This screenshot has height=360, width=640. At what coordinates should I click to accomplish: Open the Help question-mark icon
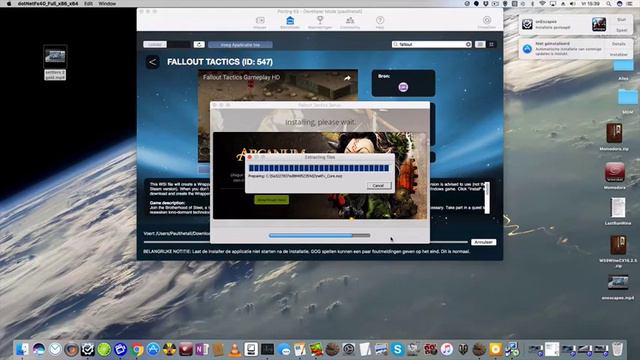(380, 20)
